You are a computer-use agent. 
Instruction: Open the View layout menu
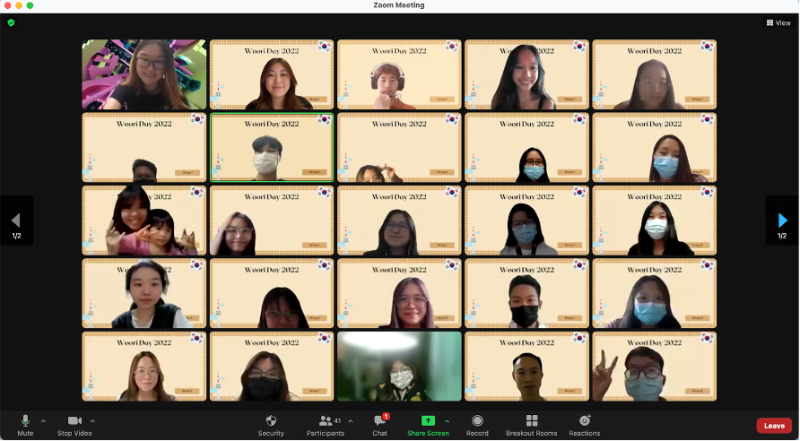[779, 22]
